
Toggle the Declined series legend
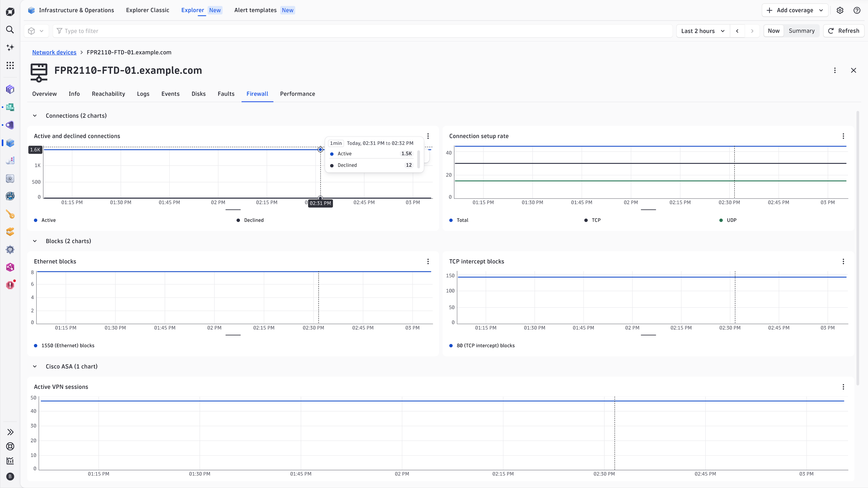coord(250,220)
